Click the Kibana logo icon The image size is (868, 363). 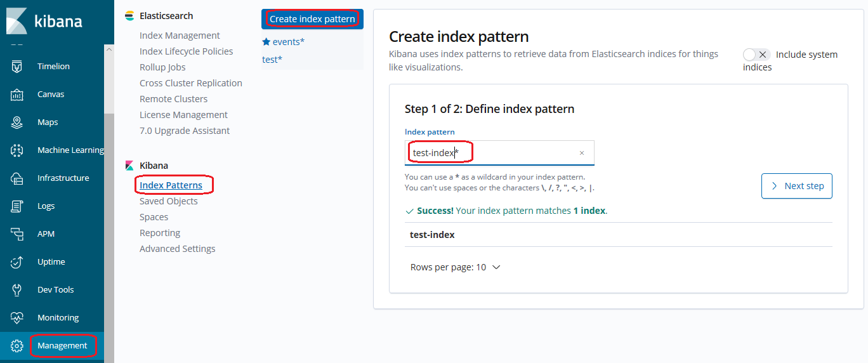click(x=17, y=21)
